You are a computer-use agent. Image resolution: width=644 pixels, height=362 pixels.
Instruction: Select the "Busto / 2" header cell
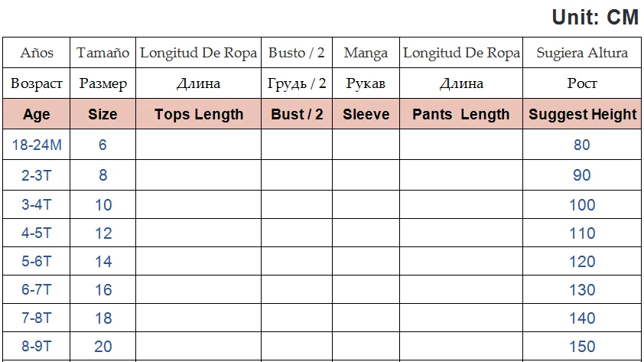(x=297, y=53)
